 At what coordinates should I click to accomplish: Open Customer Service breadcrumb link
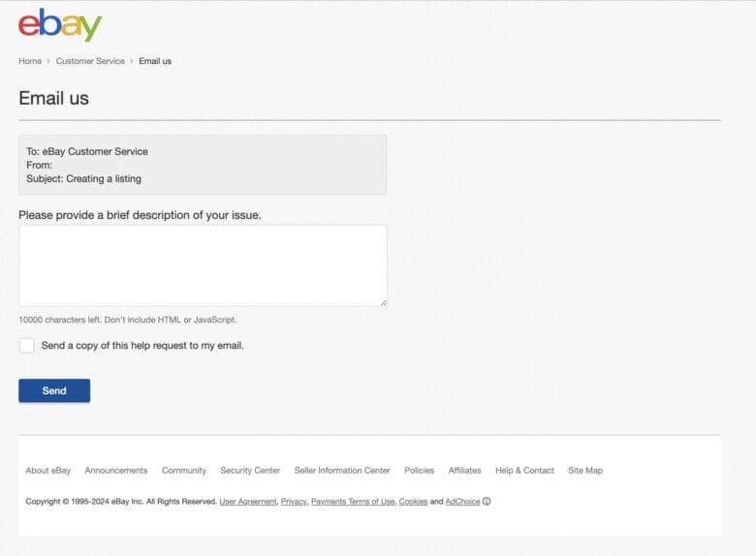click(x=90, y=61)
